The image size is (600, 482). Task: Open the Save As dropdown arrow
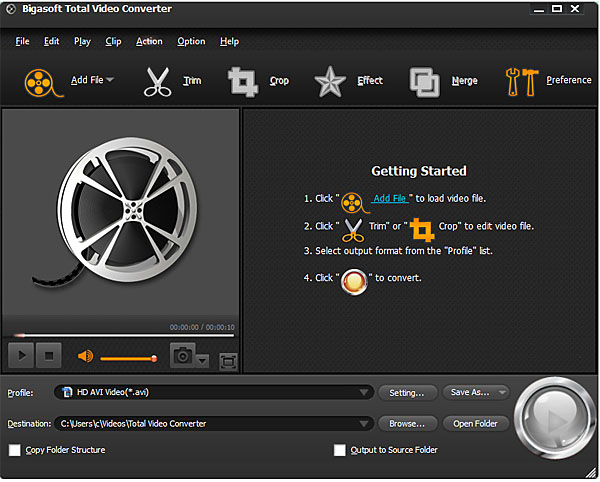pyautogui.click(x=502, y=392)
